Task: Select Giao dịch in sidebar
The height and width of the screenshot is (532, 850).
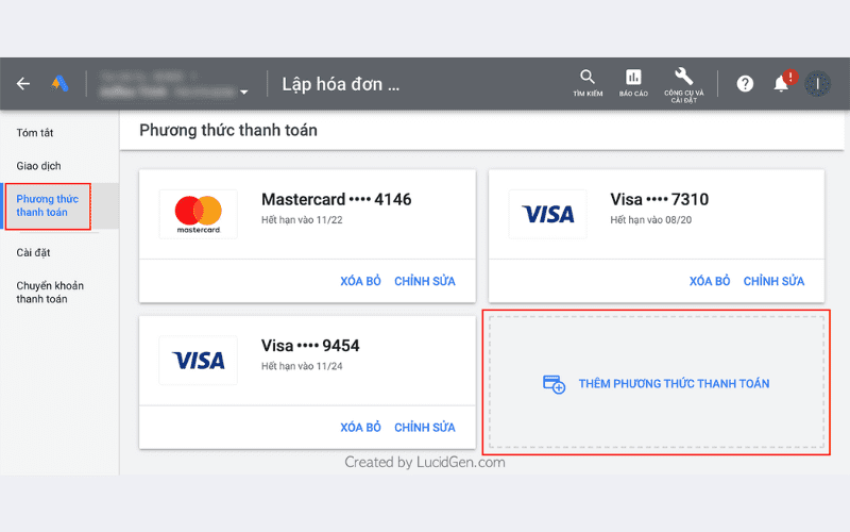Action: tap(38, 166)
